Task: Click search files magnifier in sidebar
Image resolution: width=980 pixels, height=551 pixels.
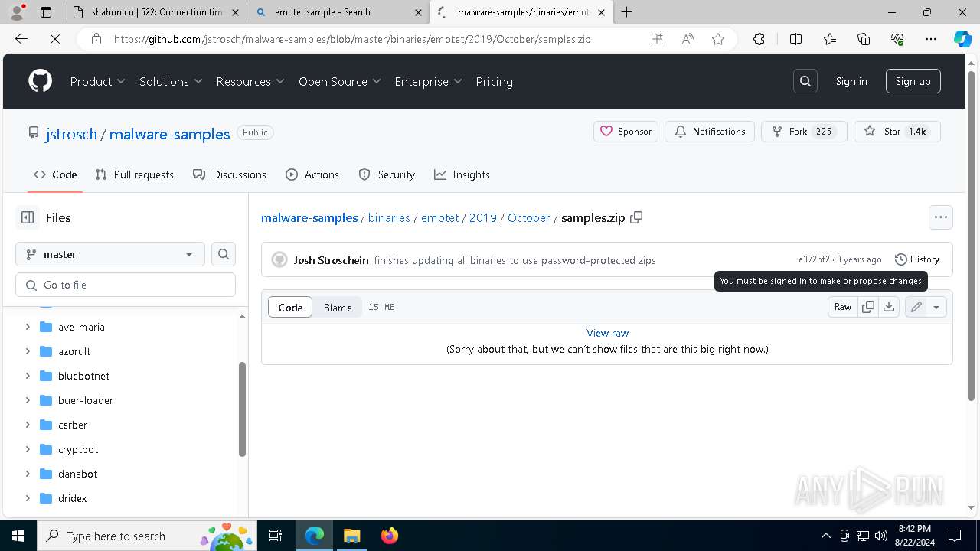Action: click(x=224, y=254)
